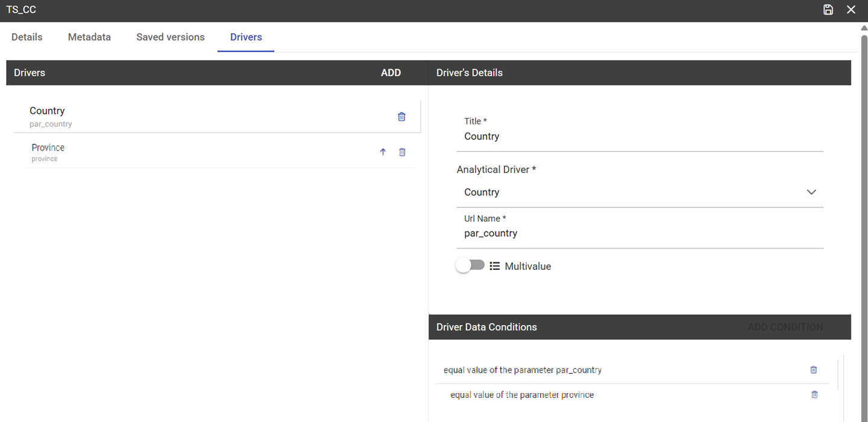This screenshot has width=868, height=422.
Task: Delete the province parameter condition
Action: tap(814, 395)
